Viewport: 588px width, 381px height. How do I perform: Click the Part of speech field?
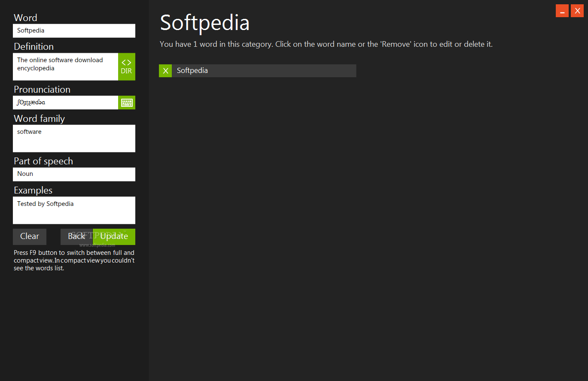click(x=74, y=174)
